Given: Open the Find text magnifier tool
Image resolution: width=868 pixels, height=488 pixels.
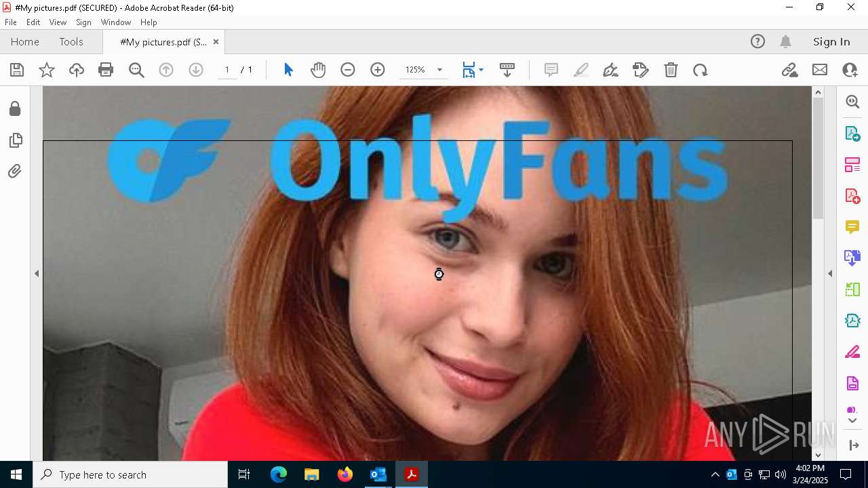Looking at the screenshot, I should (x=136, y=70).
